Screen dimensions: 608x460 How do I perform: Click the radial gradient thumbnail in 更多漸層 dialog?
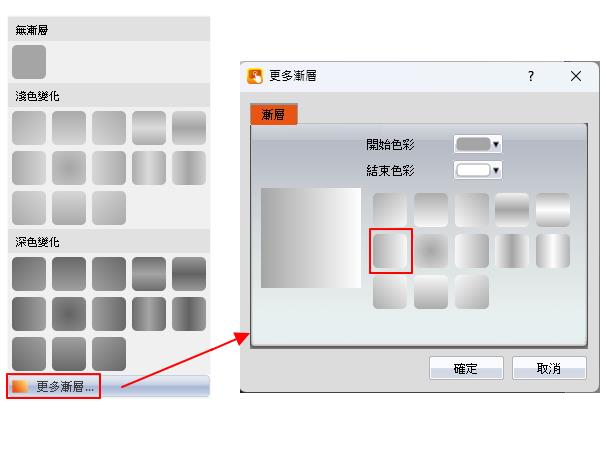[431, 251]
